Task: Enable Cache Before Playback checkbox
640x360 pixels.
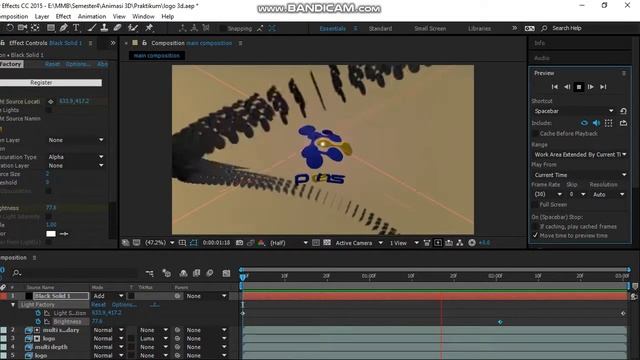Action: [x=536, y=134]
